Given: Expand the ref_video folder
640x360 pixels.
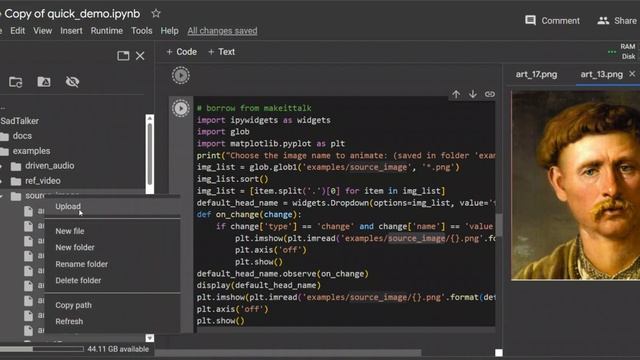Looking at the screenshot, I should (2, 181).
